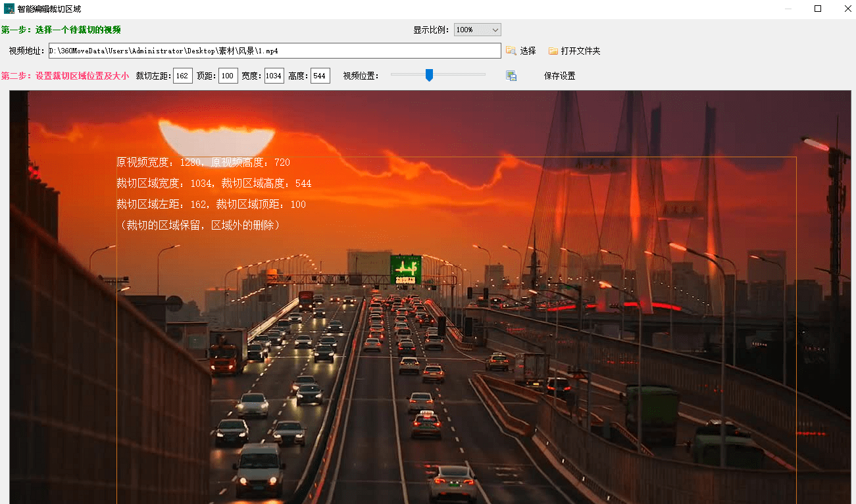The width and height of the screenshot is (856, 504).
Task: Click the 显示比例 label
Action: 432,30
